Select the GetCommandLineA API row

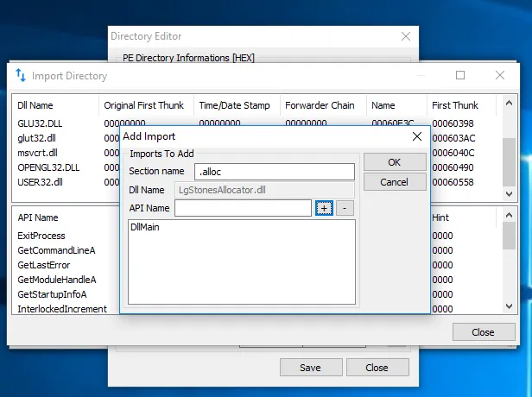pos(56,250)
